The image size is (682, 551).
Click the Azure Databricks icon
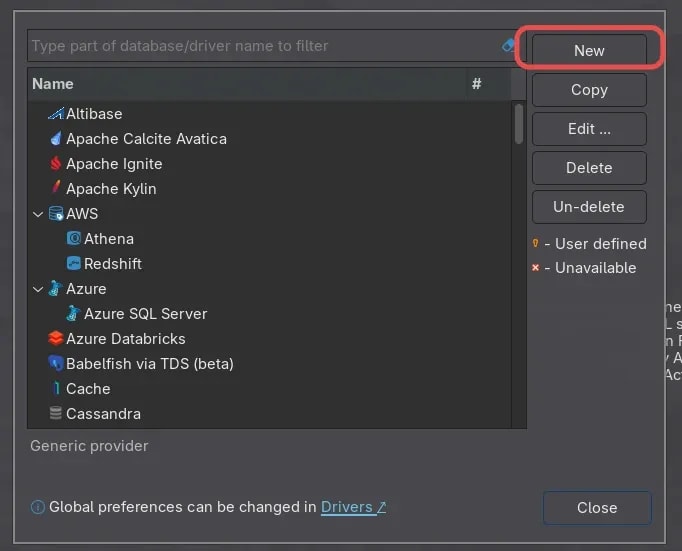click(56, 338)
